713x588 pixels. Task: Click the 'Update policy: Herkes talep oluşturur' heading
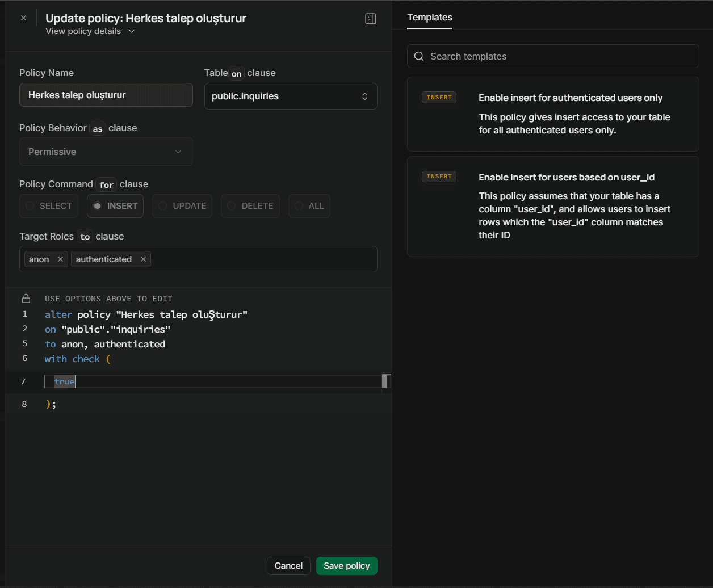click(x=146, y=18)
